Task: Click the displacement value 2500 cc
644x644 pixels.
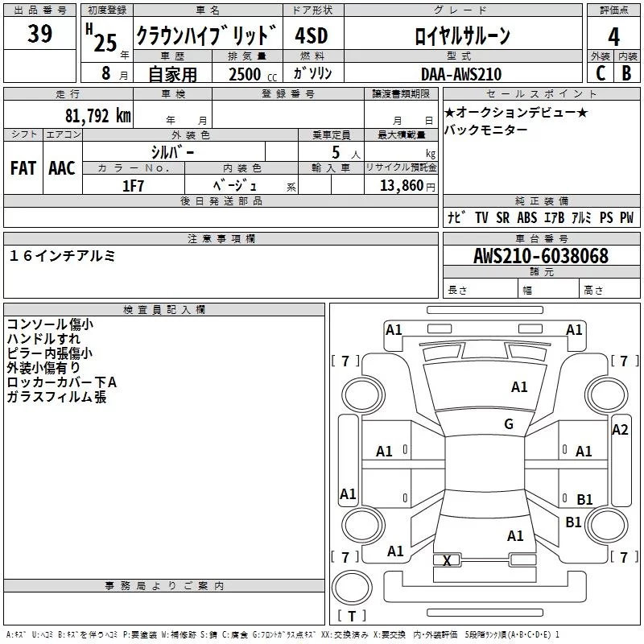Action: coord(253,74)
